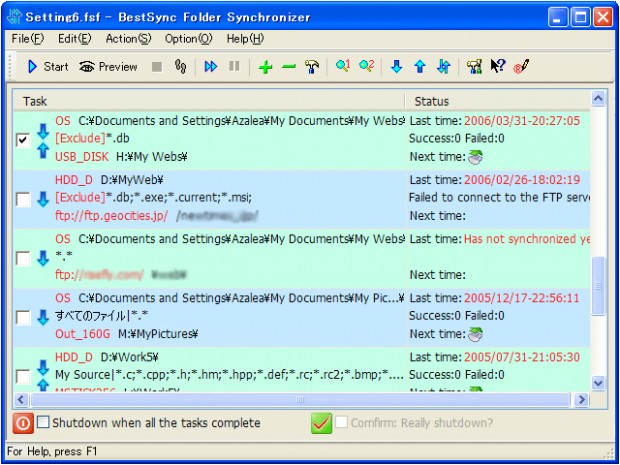Click the Task column header
The width and height of the screenshot is (620, 465).
[x=209, y=101]
